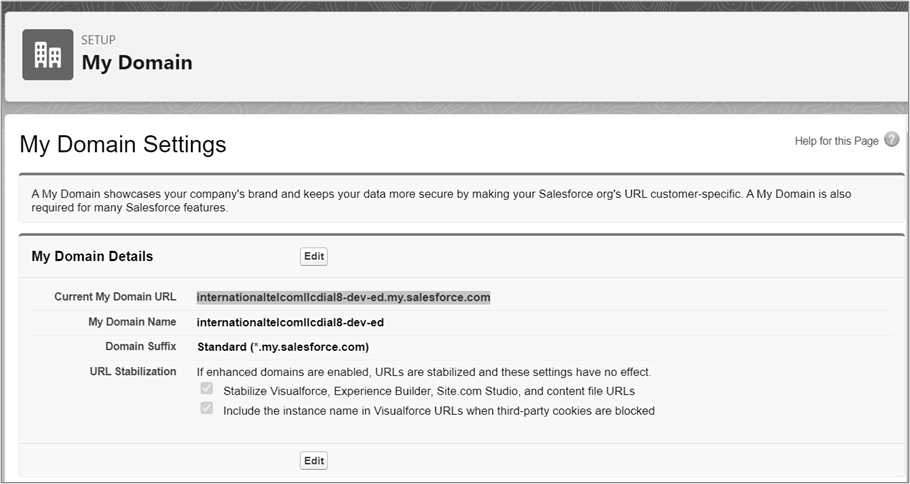Click the URL Stabilization field label
910x484 pixels.
click(133, 371)
